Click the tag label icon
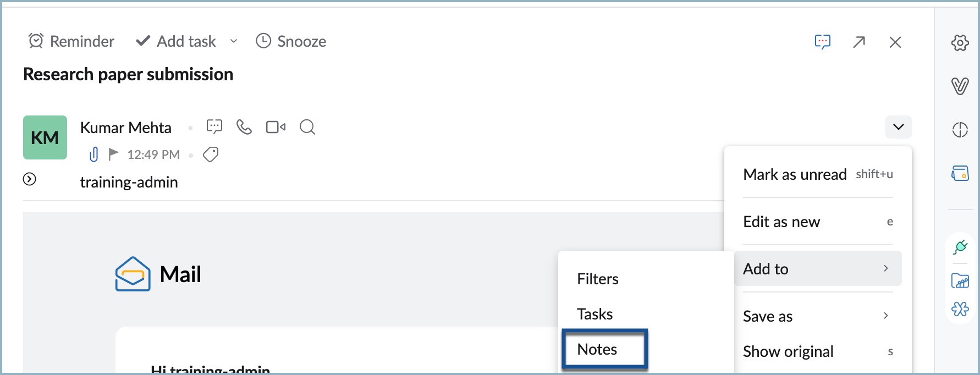 pyautogui.click(x=211, y=155)
